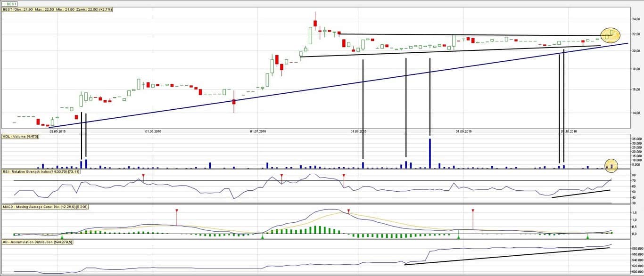Click the 01.07.2016 date label on time axis
The width and height of the screenshot is (644, 276).
point(258,131)
